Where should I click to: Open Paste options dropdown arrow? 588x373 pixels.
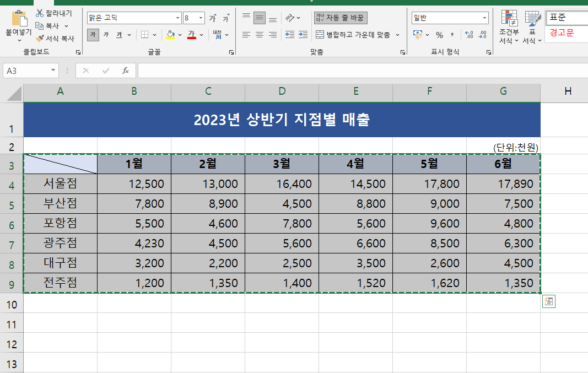click(19, 40)
